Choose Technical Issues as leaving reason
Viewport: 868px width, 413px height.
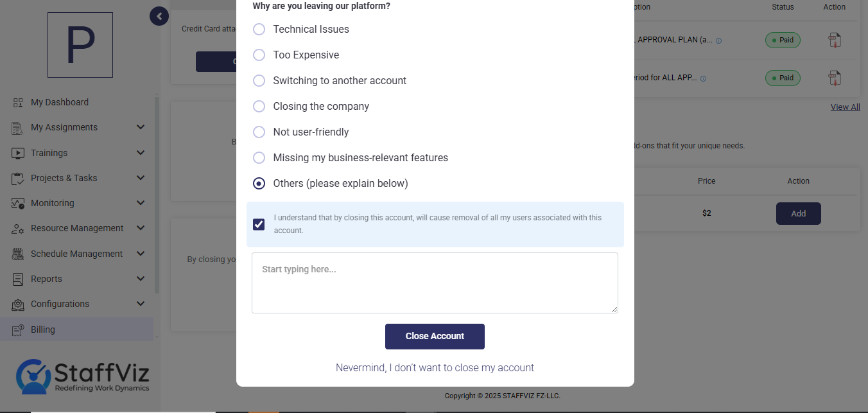click(259, 29)
